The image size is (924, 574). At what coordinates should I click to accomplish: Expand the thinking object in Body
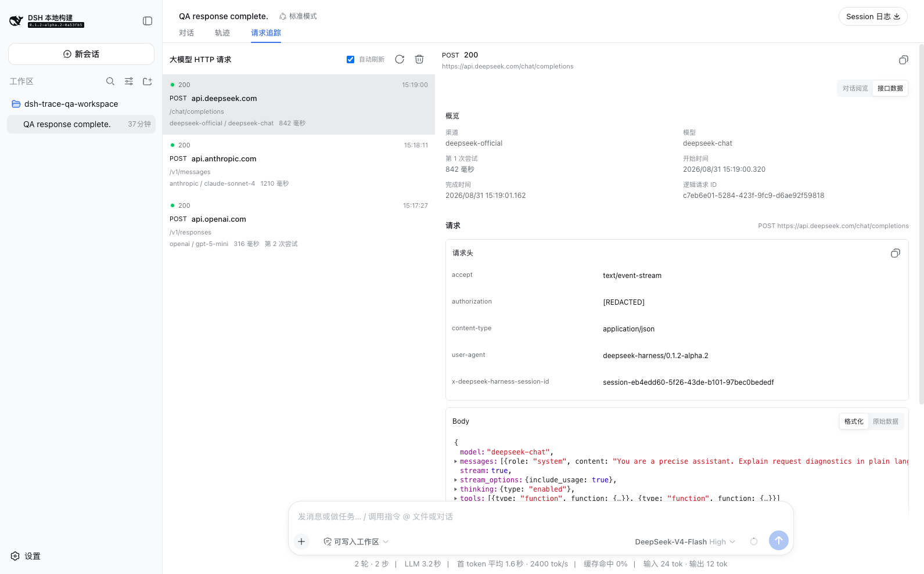tap(456, 489)
